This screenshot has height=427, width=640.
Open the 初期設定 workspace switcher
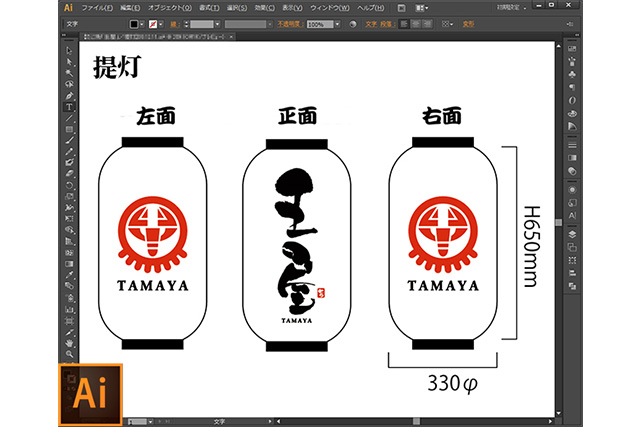click(511, 8)
